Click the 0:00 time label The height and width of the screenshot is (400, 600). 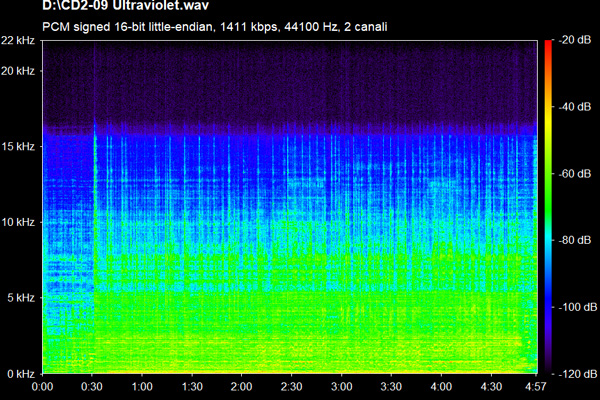42,386
